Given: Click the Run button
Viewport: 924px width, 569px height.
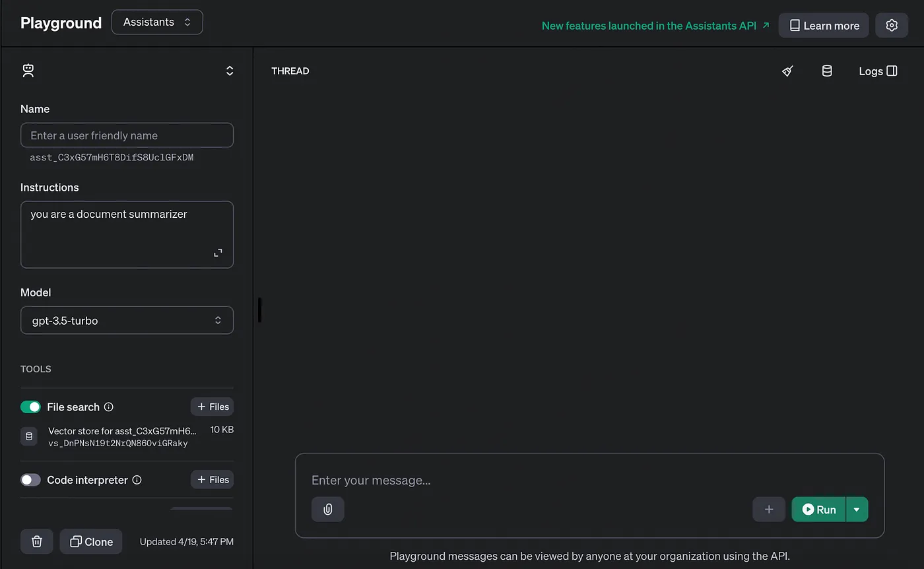Looking at the screenshot, I should (819, 510).
